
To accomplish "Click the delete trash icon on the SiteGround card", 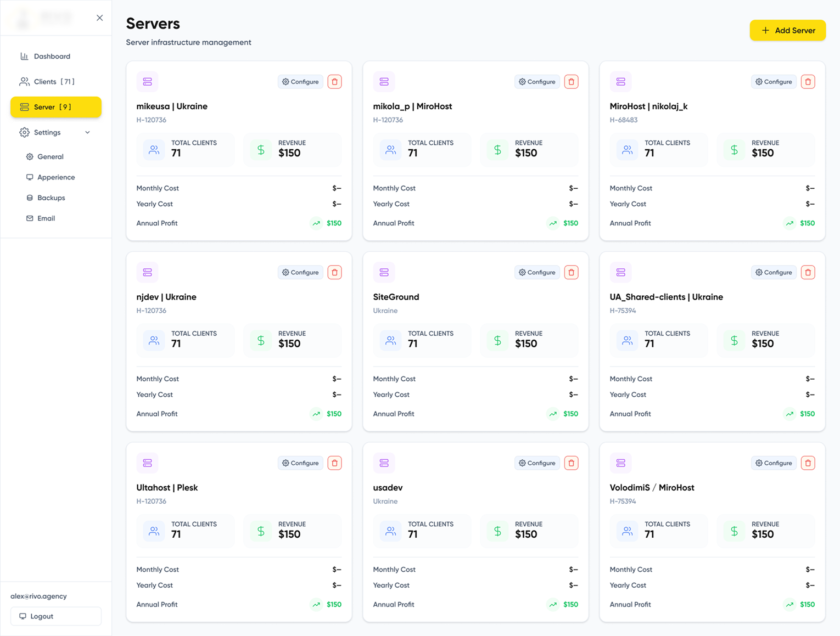I will tap(571, 272).
